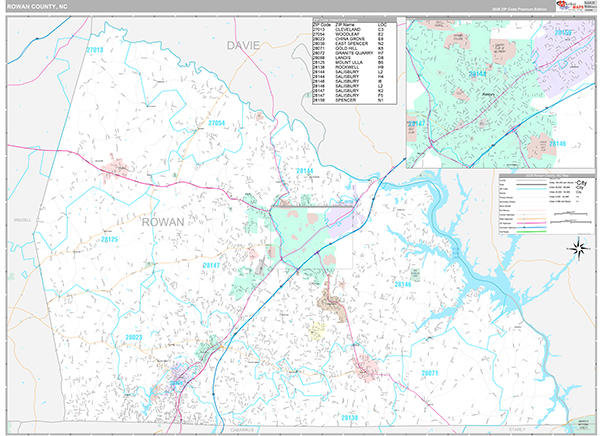This screenshot has width=600, height=436.
Task: Click the publisher logo beside the title
Action: [569, 5]
